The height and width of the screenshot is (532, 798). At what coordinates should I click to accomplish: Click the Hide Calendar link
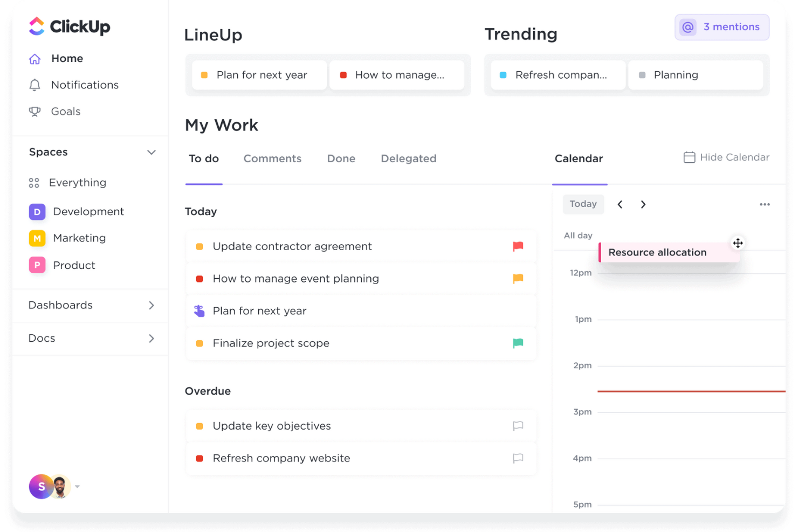coord(726,157)
